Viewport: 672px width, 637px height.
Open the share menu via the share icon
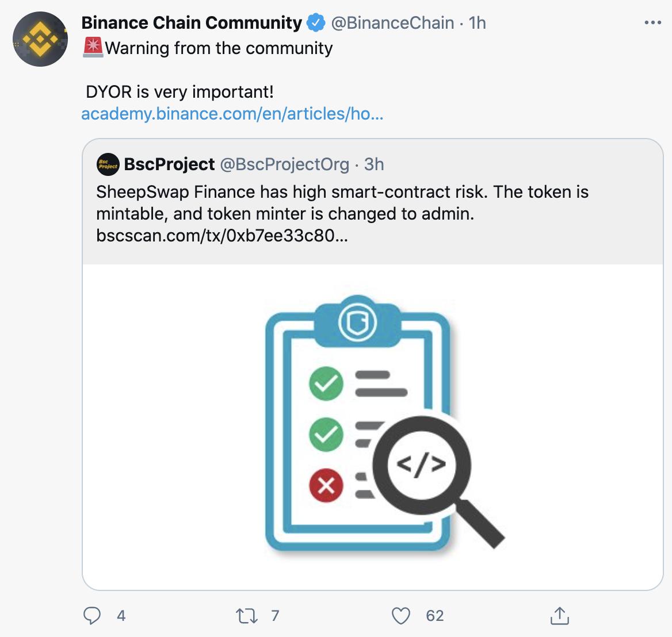[559, 615]
